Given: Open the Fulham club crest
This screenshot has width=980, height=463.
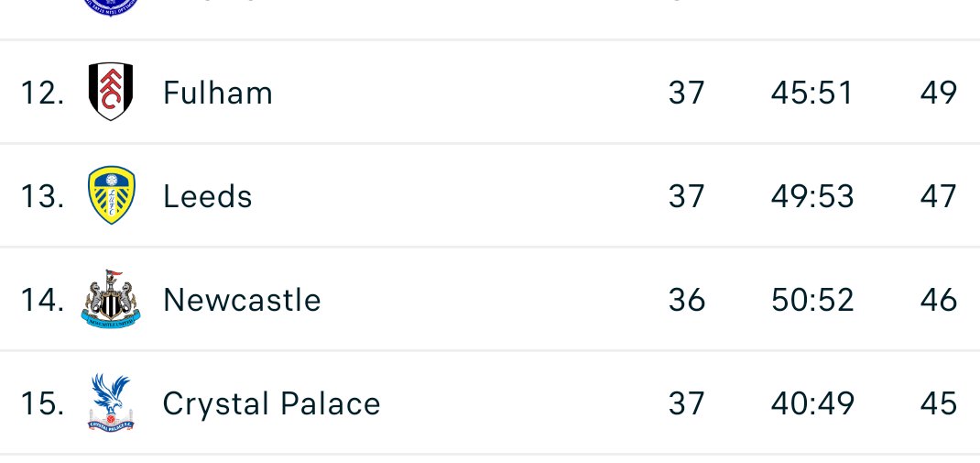Looking at the screenshot, I should (x=111, y=92).
